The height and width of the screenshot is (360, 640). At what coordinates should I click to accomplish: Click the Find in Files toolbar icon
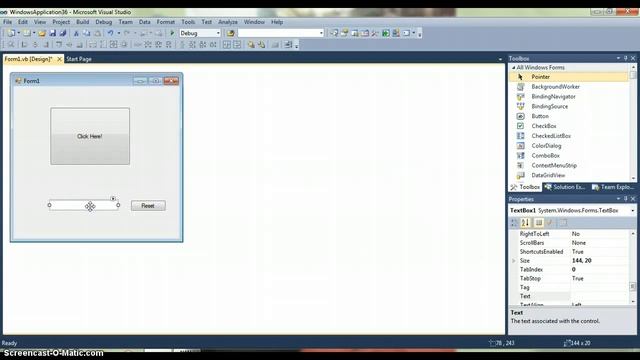(231, 33)
